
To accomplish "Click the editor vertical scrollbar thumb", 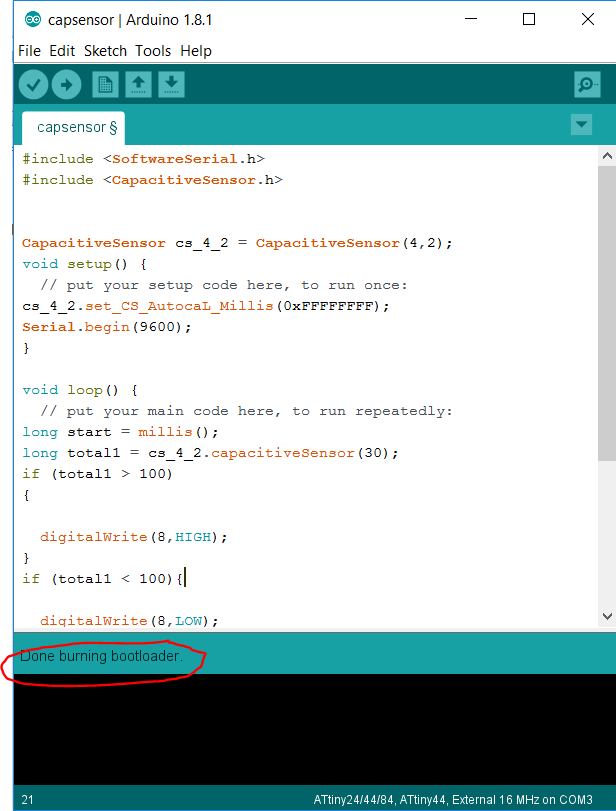I will pos(607,313).
